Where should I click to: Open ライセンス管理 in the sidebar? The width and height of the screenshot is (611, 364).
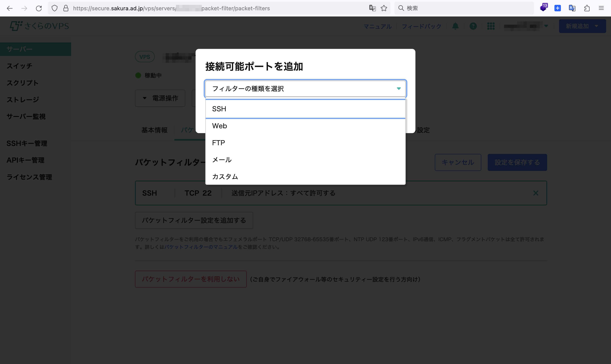click(29, 177)
